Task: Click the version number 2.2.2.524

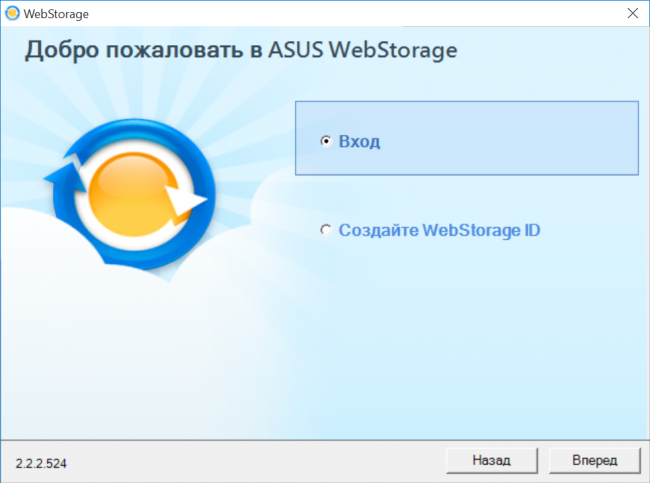Action: pos(41,463)
